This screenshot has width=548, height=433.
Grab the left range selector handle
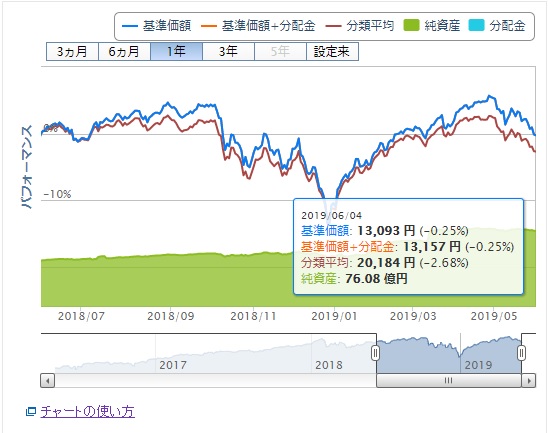click(x=375, y=353)
